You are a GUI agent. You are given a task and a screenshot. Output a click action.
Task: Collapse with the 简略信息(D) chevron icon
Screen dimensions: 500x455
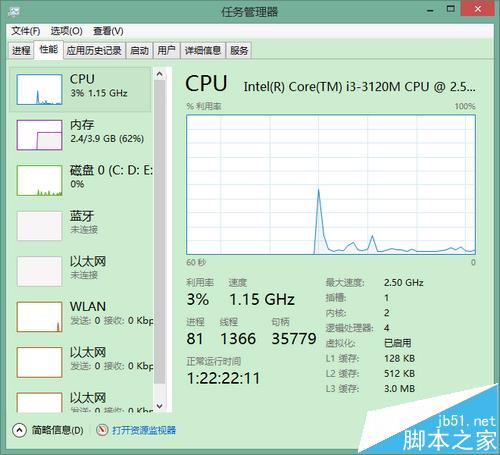(x=19, y=430)
